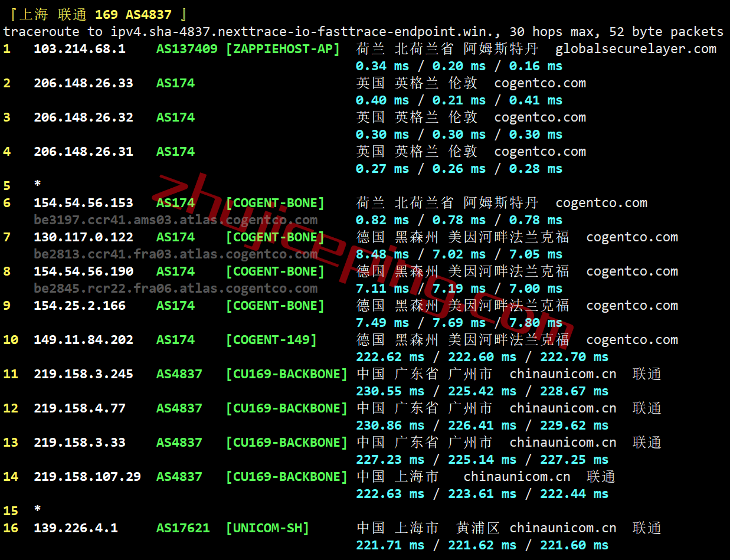Select IP address 219.158.107.29
Screen dimensions: 730x560
[x=87, y=477]
